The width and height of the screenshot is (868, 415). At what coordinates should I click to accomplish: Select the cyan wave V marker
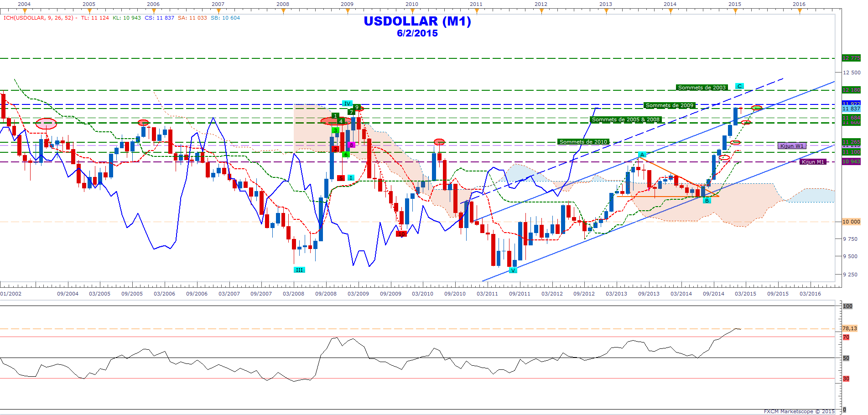pyautogui.click(x=513, y=270)
